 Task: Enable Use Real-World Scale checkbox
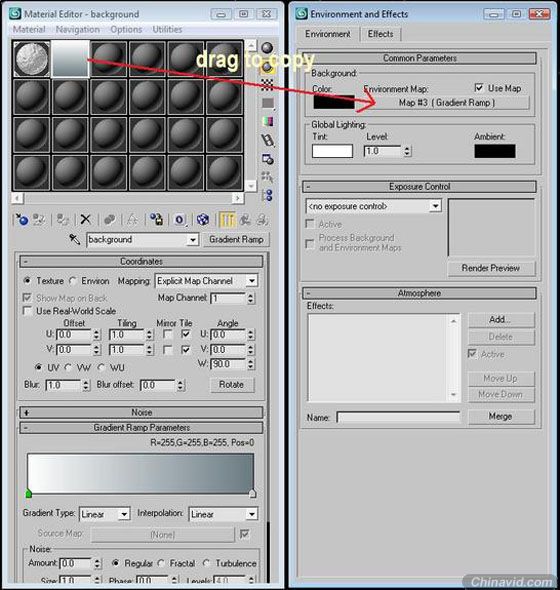[x=27, y=311]
